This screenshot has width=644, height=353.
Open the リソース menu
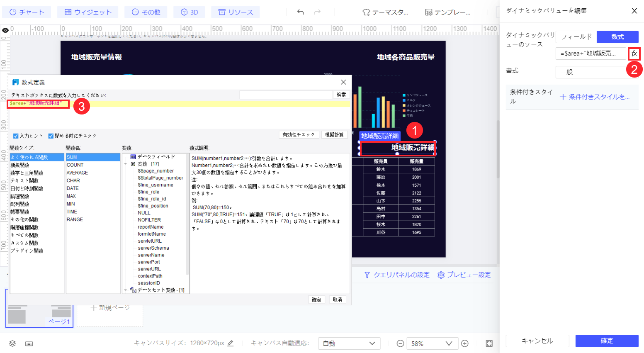pyautogui.click(x=236, y=12)
